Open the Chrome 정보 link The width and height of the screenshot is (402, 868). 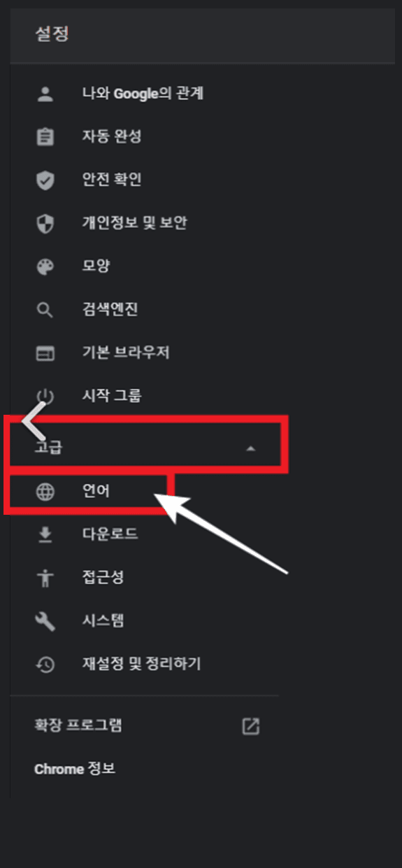click(75, 769)
